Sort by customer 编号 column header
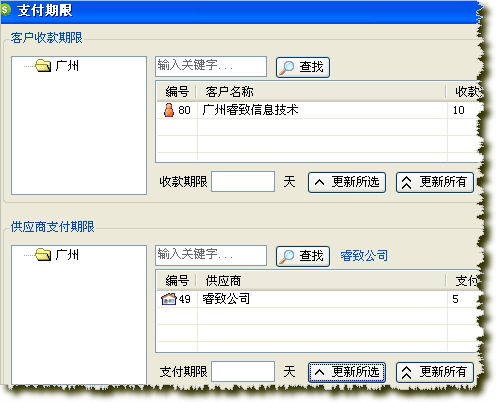The height and width of the screenshot is (402, 496). coord(177,91)
